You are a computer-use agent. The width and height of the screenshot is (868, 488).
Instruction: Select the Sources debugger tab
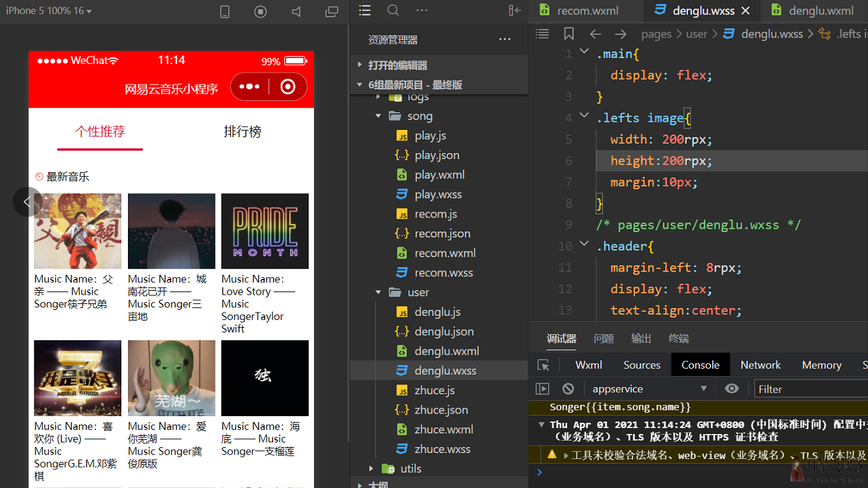pyautogui.click(x=642, y=365)
